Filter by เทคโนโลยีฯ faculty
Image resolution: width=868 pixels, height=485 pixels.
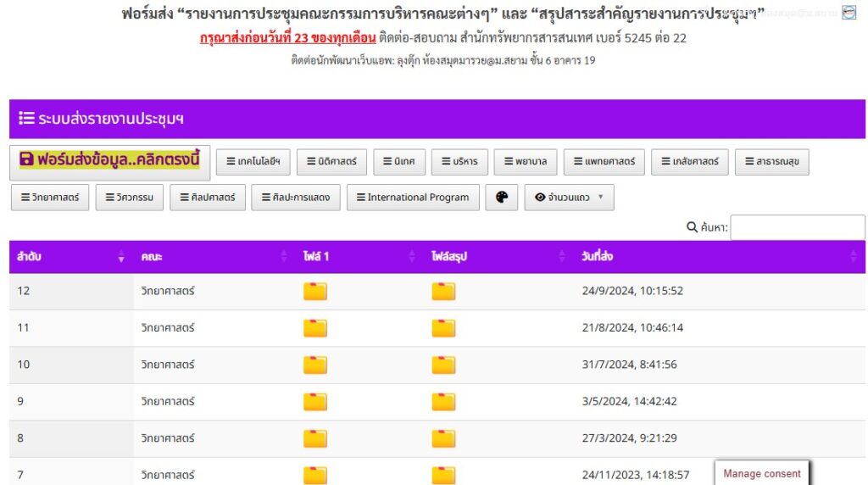pyautogui.click(x=253, y=162)
